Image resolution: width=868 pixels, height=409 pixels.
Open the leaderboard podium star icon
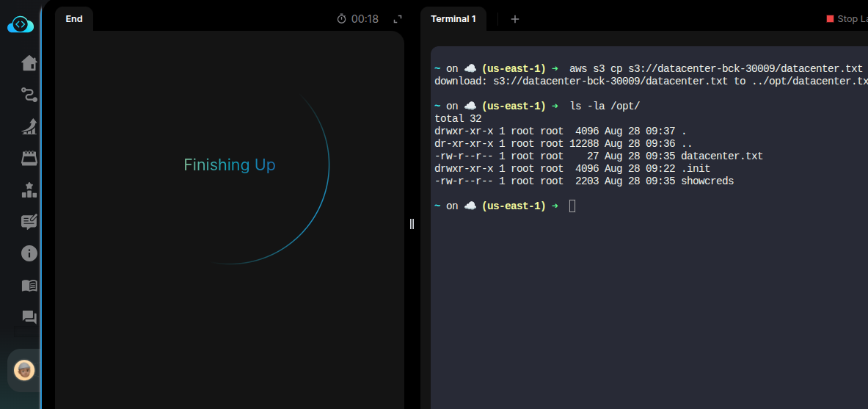(x=29, y=190)
